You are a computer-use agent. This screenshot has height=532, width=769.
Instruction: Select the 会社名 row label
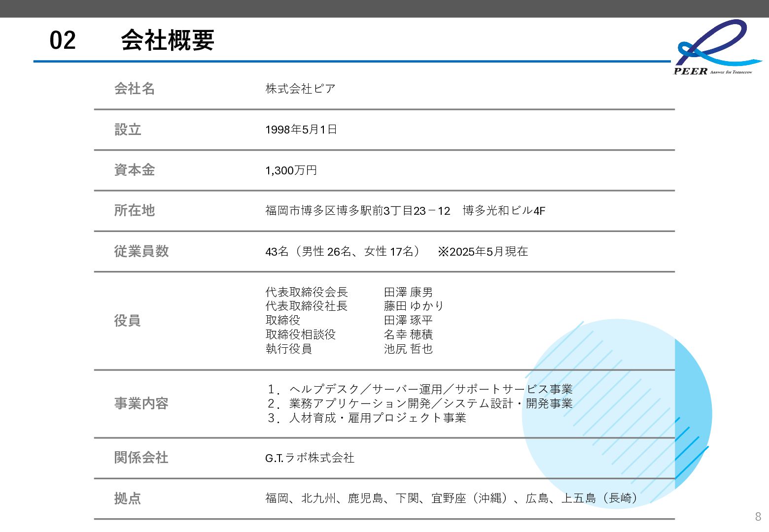coord(135,89)
